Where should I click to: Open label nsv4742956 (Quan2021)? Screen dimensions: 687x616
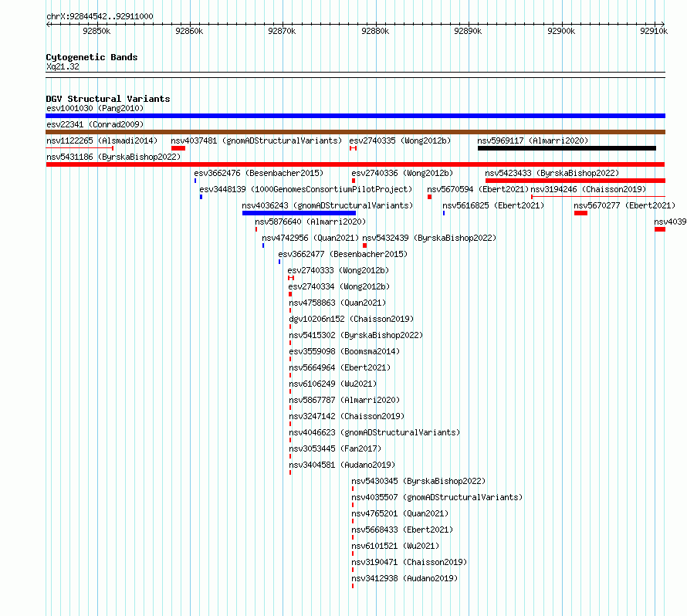click(x=310, y=238)
